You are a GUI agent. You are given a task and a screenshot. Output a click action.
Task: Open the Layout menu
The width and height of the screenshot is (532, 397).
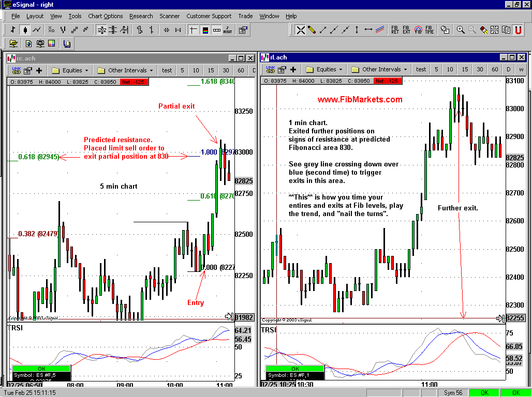click(35, 16)
